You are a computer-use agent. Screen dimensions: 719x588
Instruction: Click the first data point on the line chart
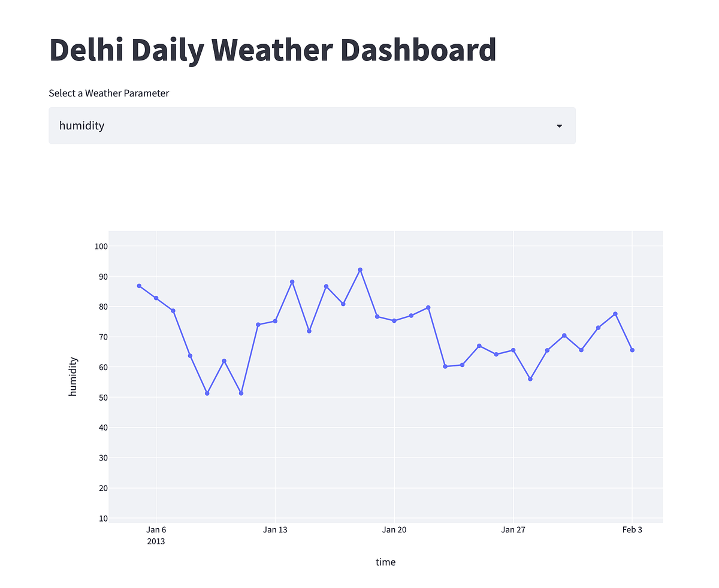tap(139, 286)
